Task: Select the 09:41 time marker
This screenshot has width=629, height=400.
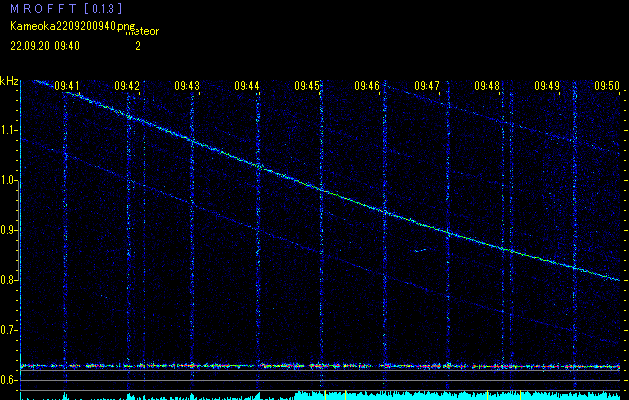Action: [67, 86]
